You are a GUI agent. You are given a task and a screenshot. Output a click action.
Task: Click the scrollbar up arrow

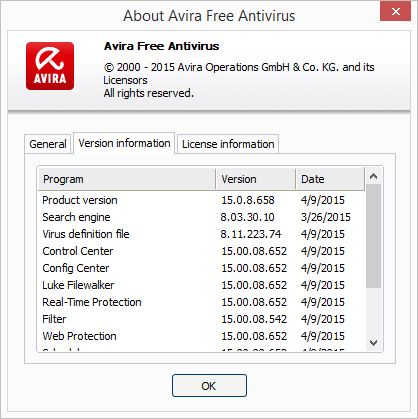(374, 176)
